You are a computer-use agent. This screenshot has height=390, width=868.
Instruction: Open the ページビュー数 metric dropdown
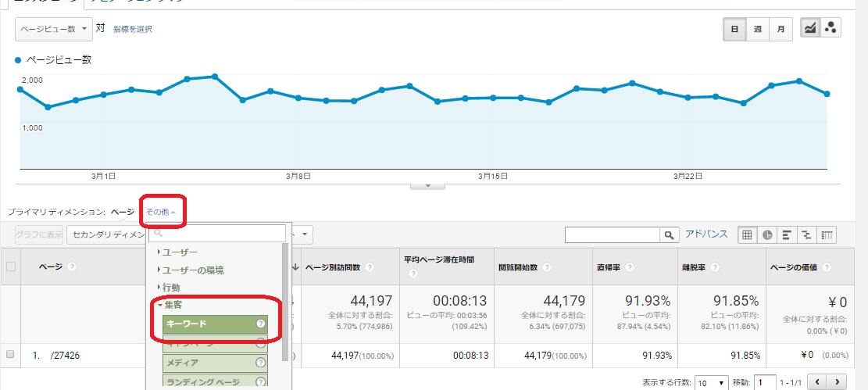[x=53, y=29]
